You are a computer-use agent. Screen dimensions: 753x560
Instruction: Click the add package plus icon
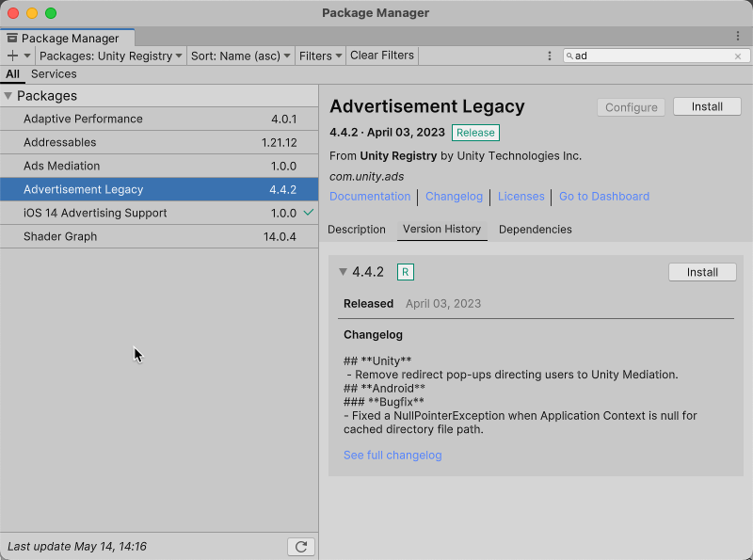[x=12, y=56]
